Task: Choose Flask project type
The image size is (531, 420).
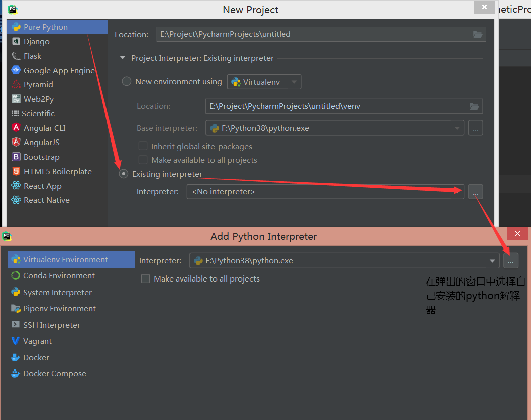Action: tap(57, 56)
